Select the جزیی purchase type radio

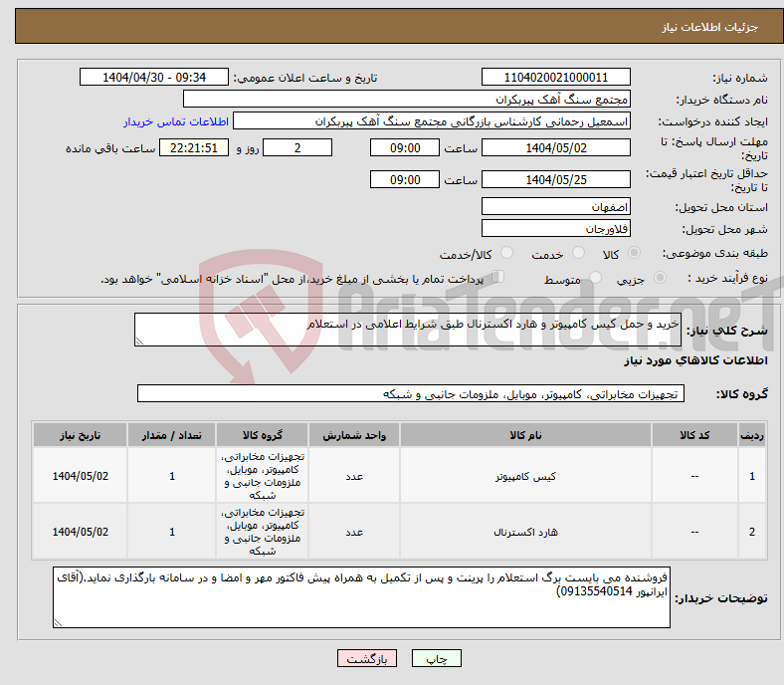coord(660,278)
